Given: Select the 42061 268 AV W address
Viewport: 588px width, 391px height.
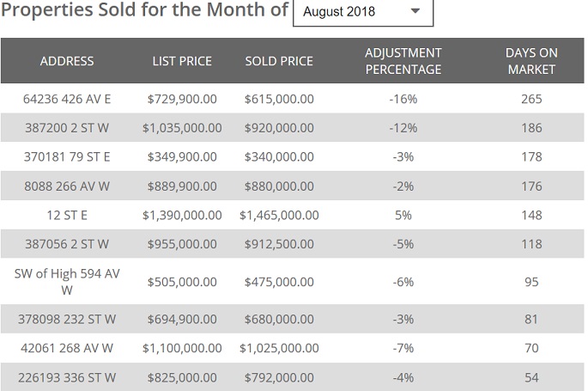Looking at the screenshot, I should (x=67, y=348).
